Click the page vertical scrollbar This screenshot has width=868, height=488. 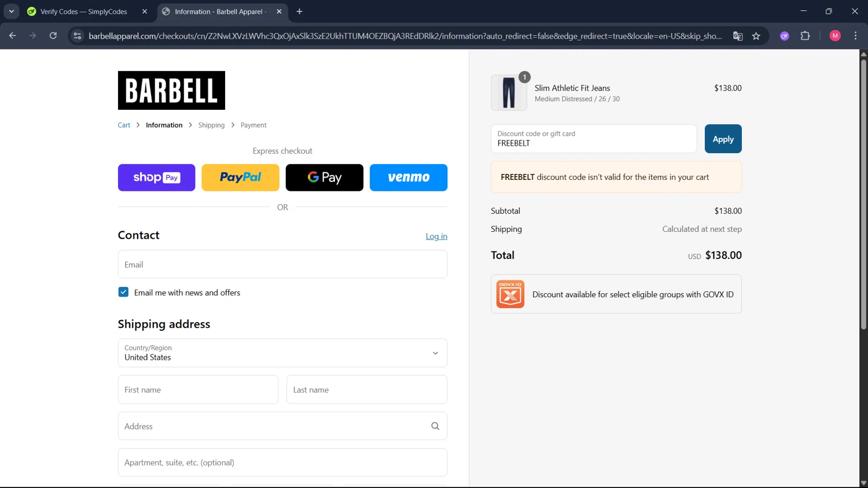click(863, 194)
